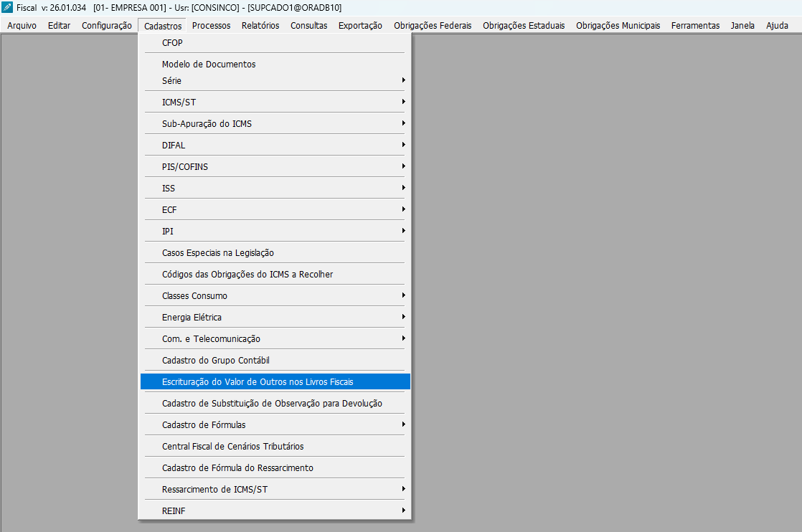Viewport: 802px width, 532px height.
Task: Expand the Série submenu
Action: (x=275, y=81)
